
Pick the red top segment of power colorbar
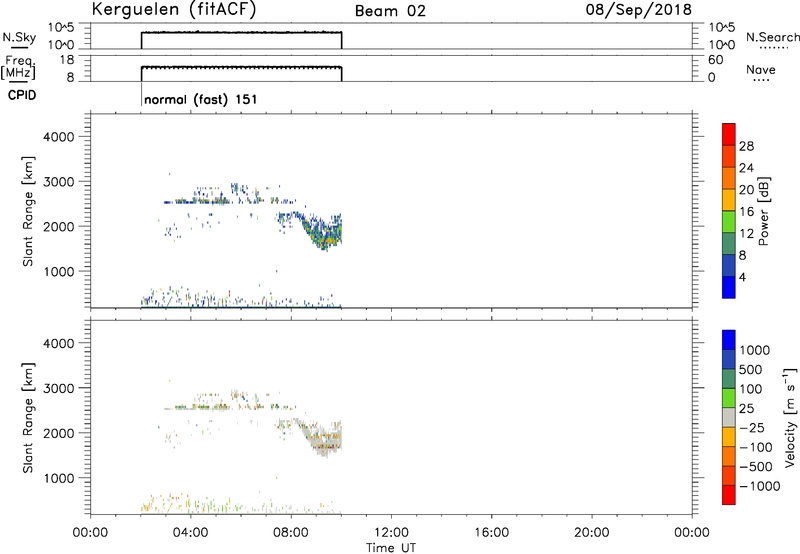coord(729,134)
